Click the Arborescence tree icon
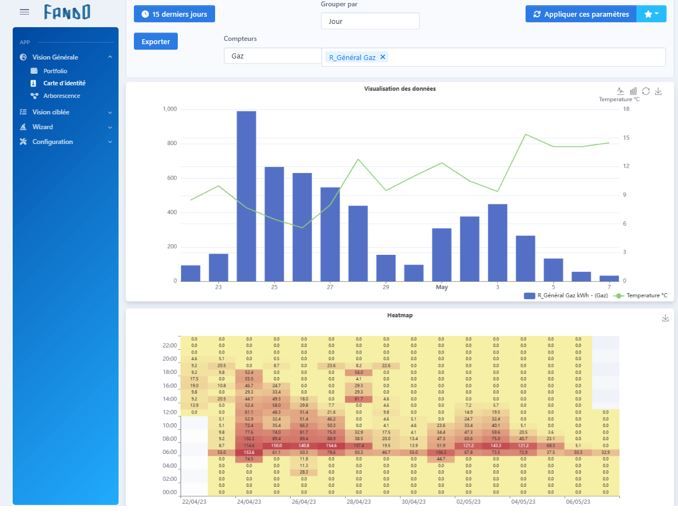Viewport: 678px width, 531px height. (34, 96)
